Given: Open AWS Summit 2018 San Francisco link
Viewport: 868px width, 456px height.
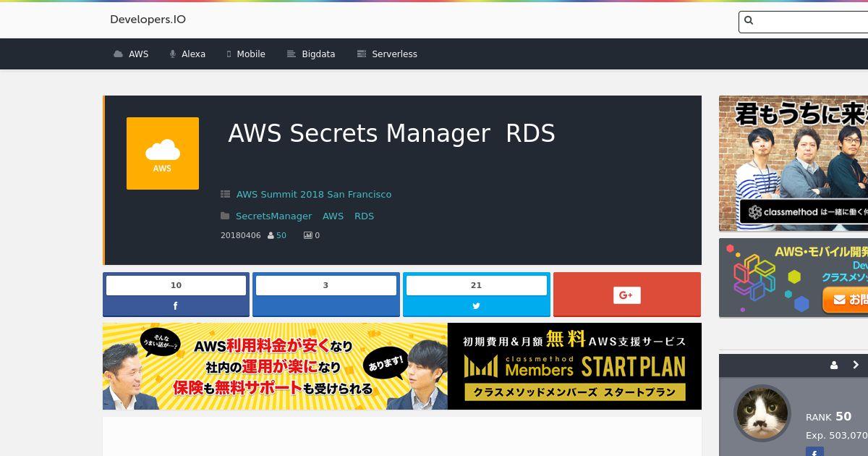Looking at the screenshot, I should pyautogui.click(x=314, y=194).
